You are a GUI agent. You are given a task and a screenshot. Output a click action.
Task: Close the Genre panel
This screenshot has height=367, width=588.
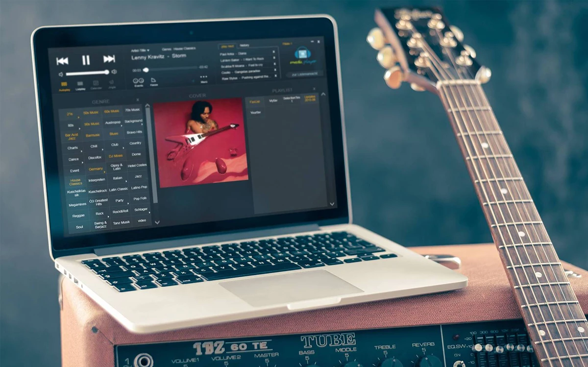[x=138, y=99]
